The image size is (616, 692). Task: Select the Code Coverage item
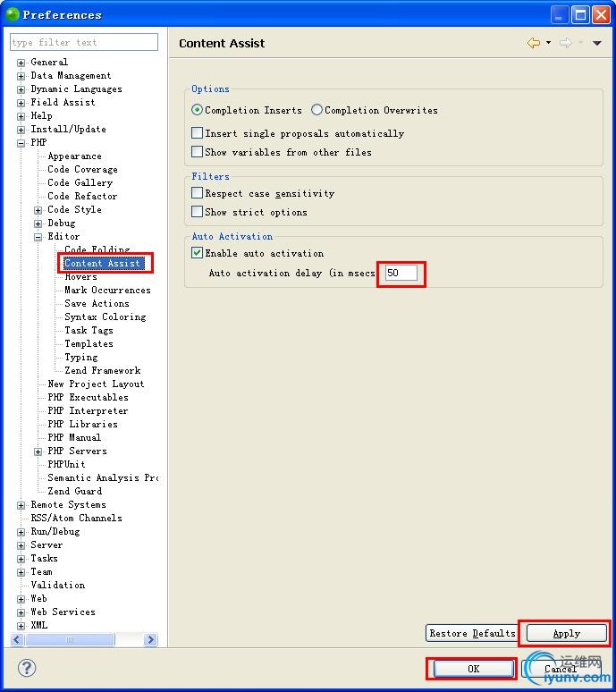click(x=82, y=169)
